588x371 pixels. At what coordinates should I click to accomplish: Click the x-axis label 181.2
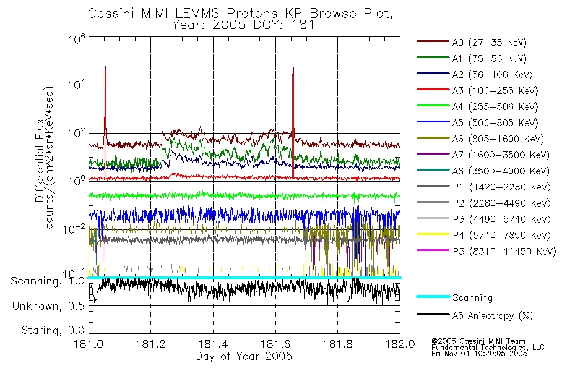click(x=151, y=344)
